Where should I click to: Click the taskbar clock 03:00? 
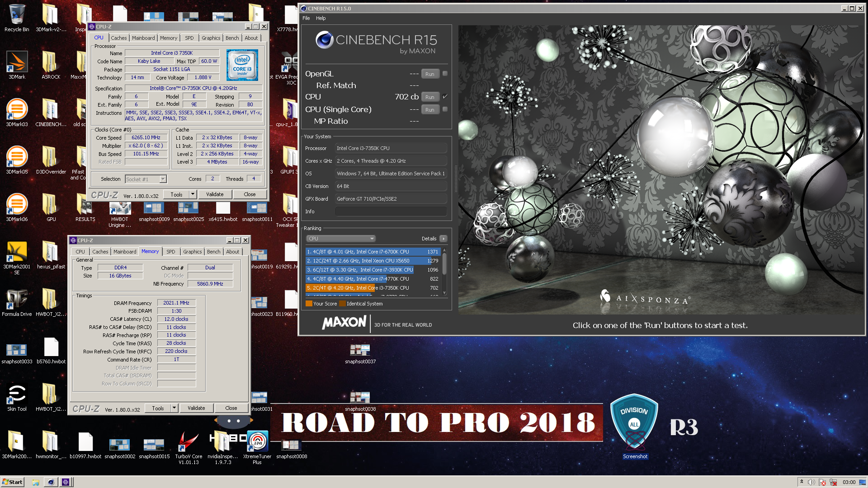(849, 482)
